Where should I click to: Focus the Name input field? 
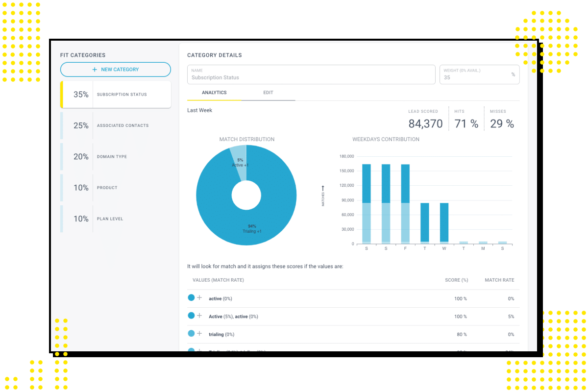[311, 74]
